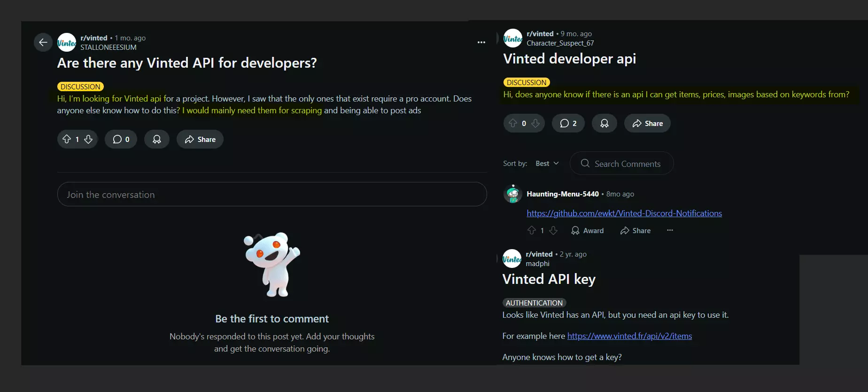Give an award to the 'Vinted developer api' post
Image resolution: width=868 pixels, height=392 pixels.
pyautogui.click(x=604, y=123)
